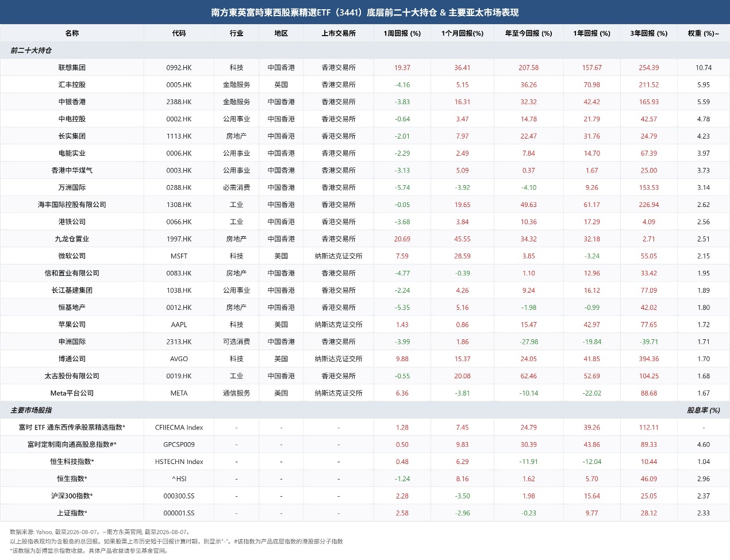Click the HSTECHN Index code cell
The height and width of the screenshot is (560, 730).
click(179, 462)
